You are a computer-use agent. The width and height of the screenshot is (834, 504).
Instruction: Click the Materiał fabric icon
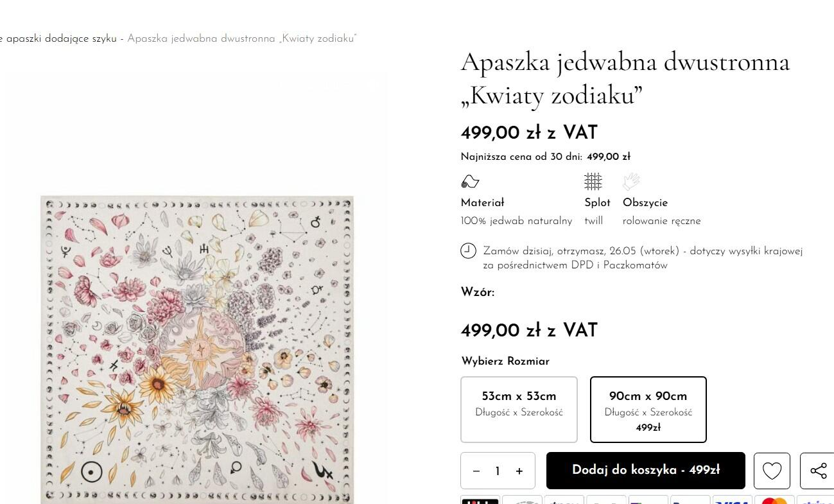[471, 182]
